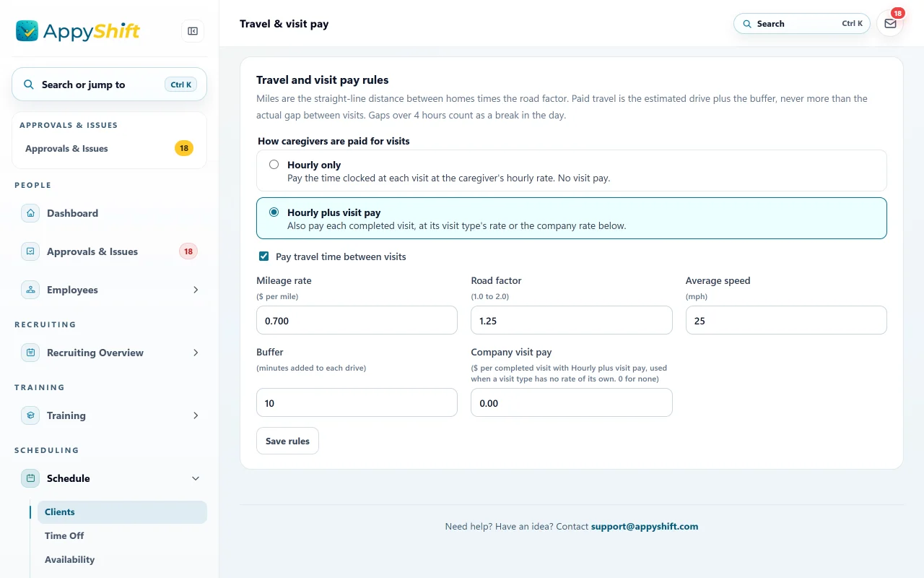This screenshot has width=924, height=578.
Task: Click the red 18 notification badge on mail
Action: (897, 13)
